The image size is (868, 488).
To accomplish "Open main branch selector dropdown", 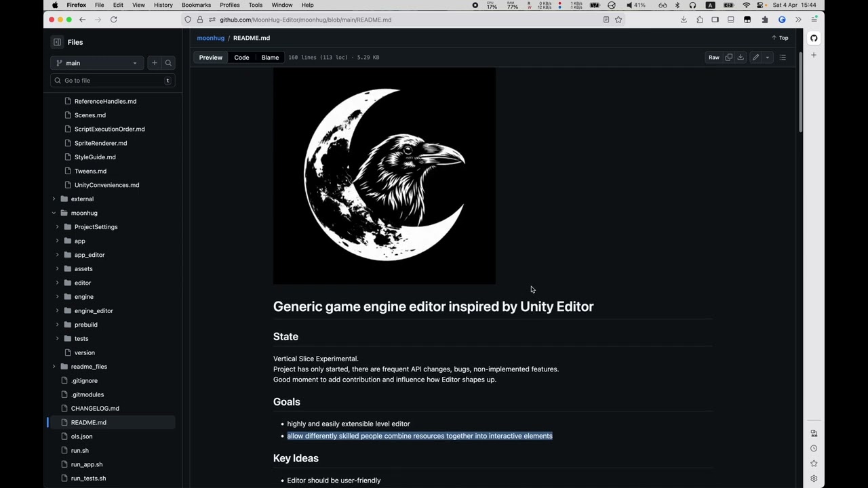I will pyautogui.click(x=97, y=63).
